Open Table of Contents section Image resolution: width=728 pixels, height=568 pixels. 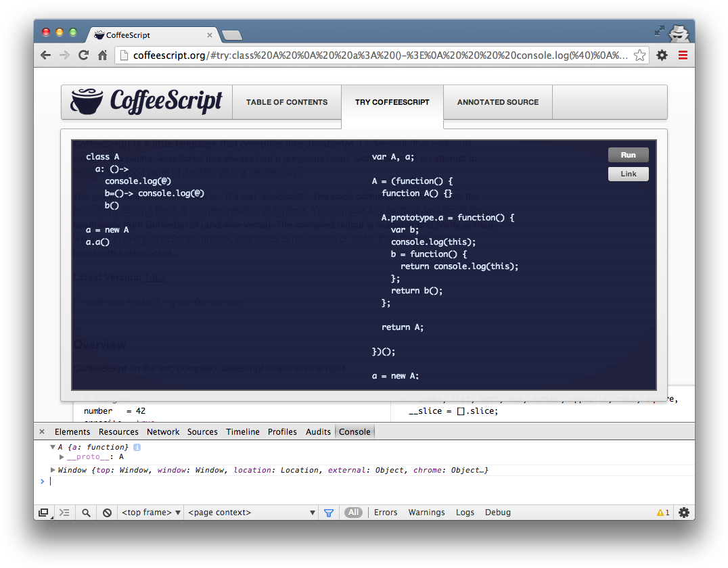pos(287,101)
